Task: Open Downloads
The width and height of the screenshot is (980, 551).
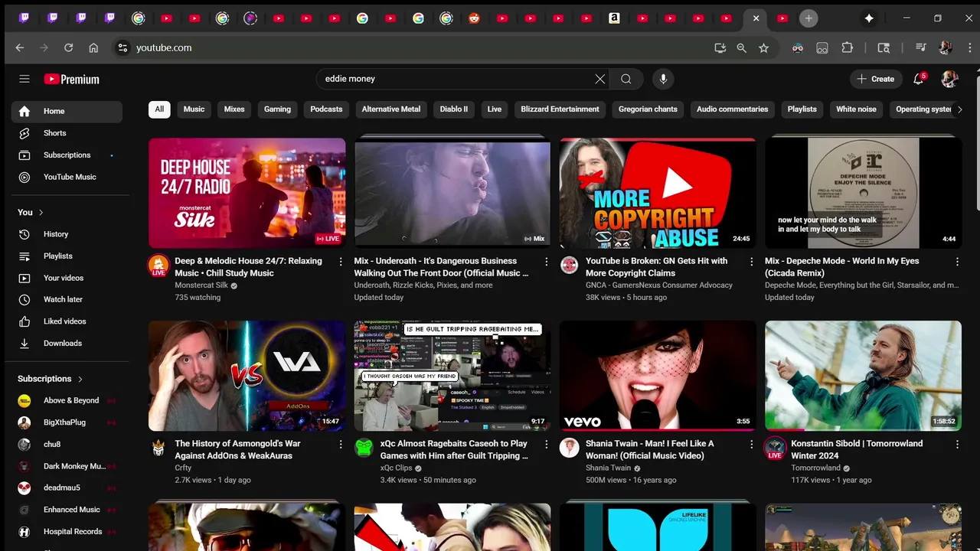Action: [67, 343]
